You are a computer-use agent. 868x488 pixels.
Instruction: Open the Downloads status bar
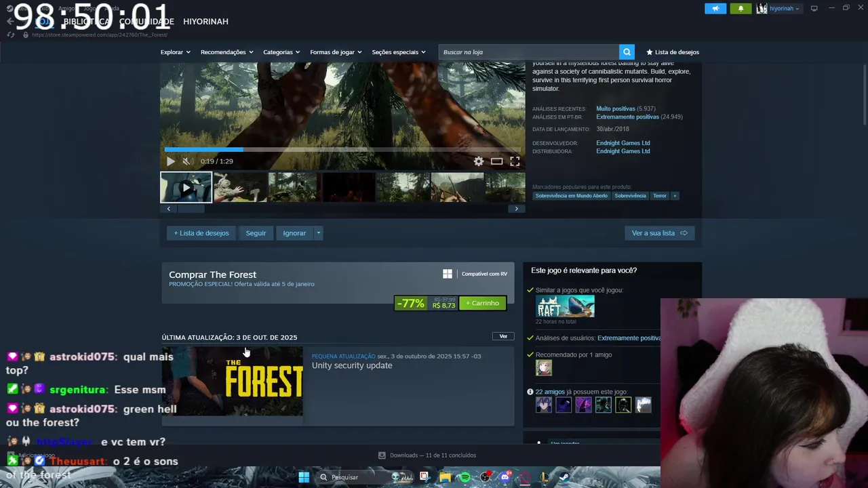pyautogui.click(x=427, y=455)
